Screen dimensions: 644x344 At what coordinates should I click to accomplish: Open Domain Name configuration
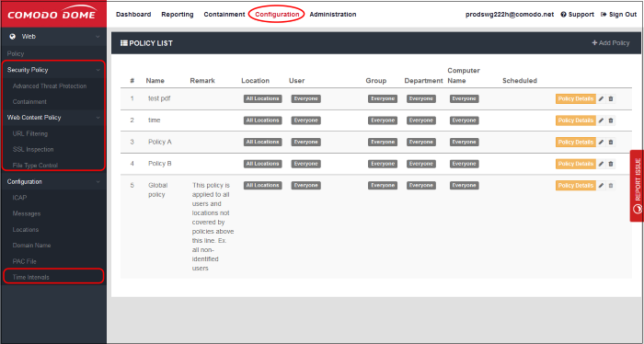(x=31, y=246)
